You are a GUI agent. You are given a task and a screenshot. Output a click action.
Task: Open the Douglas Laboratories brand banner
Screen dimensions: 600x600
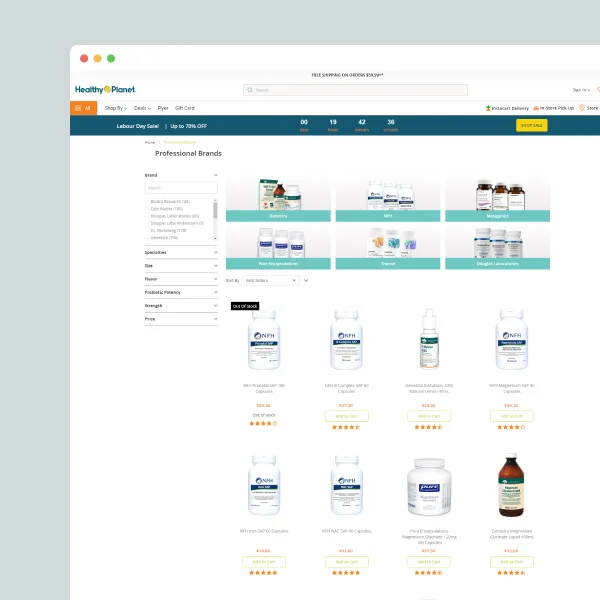[x=497, y=248]
